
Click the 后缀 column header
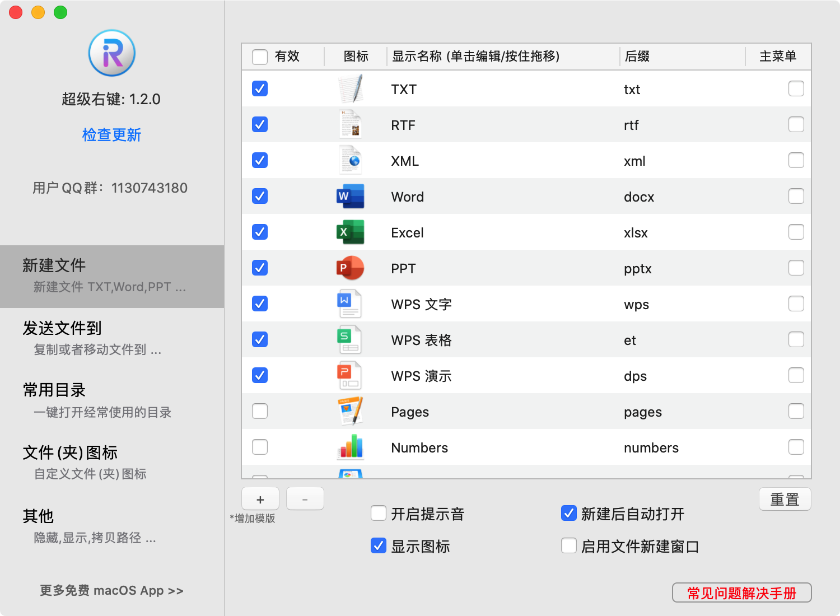[x=682, y=57]
